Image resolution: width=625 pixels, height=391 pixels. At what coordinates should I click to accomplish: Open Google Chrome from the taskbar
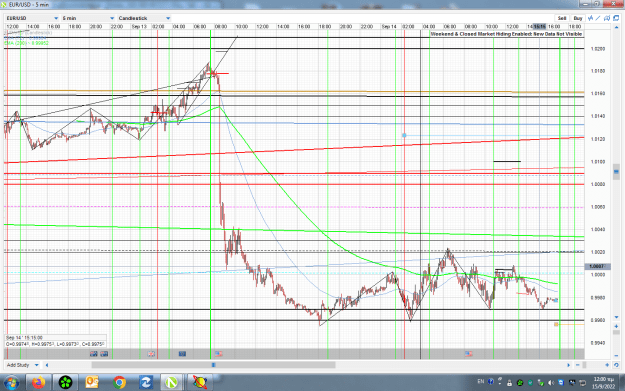tap(119, 383)
